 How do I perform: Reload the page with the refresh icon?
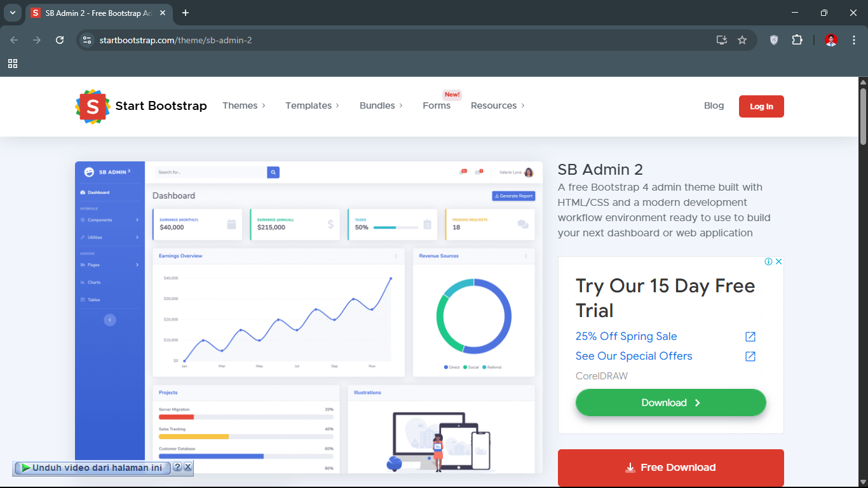pos(60,40)
